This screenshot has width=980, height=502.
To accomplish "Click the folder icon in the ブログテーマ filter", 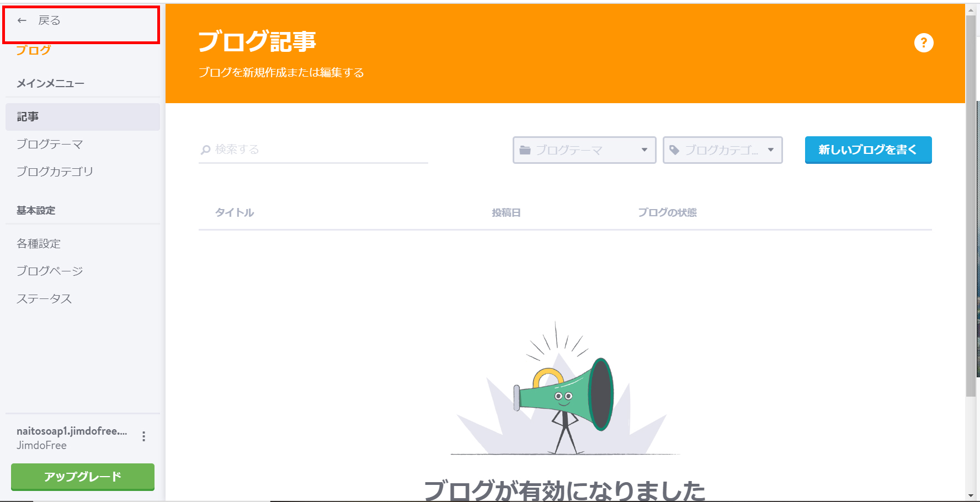I will pyautogui.click(x=525, y=149).
